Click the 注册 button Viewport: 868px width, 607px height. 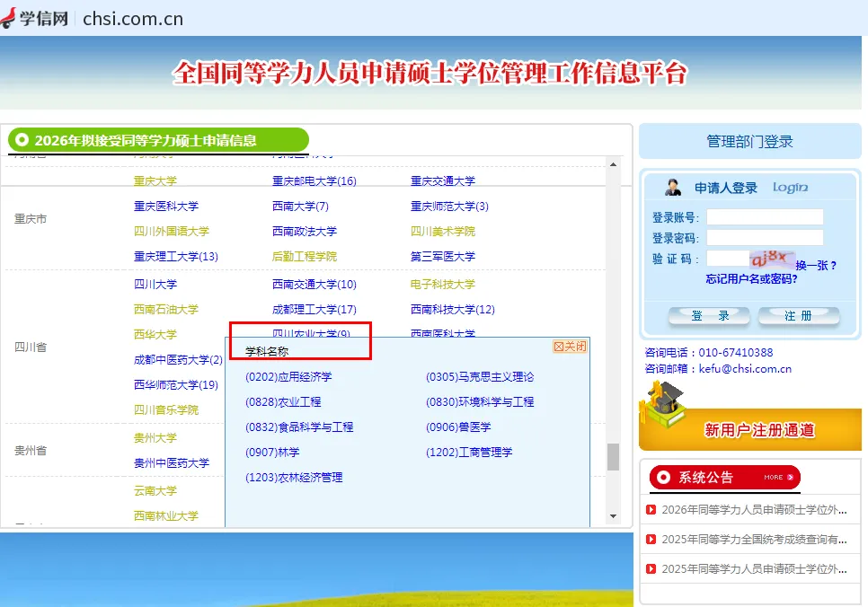[x=798, y=316]
